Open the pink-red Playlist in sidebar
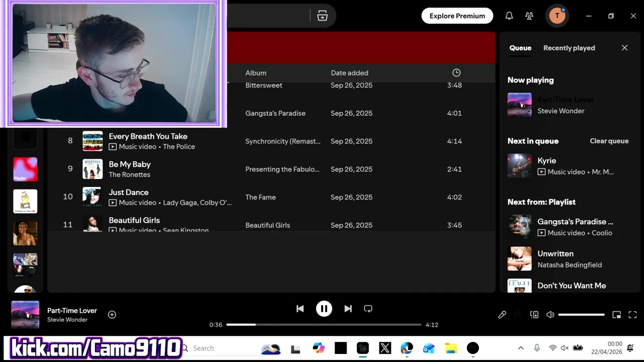The image size is (644, 362). (25, 169)
